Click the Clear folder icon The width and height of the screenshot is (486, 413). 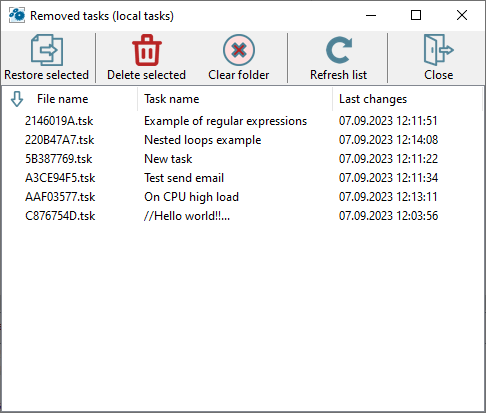(x=239, y=50)
